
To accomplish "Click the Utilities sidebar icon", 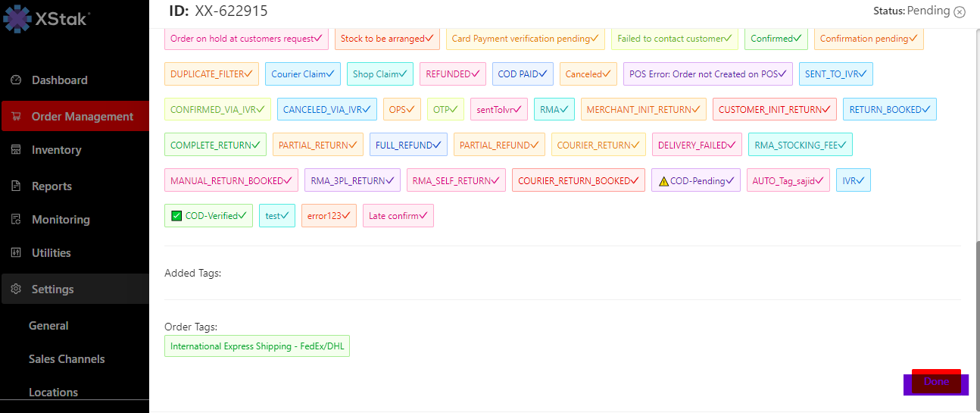I will [15, 253].
